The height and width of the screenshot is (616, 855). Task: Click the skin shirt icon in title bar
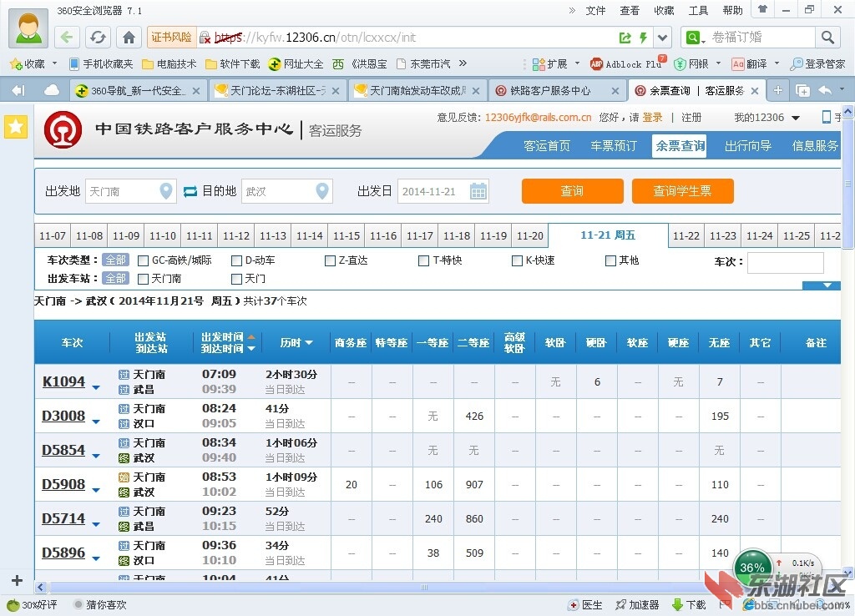point(762,9)
